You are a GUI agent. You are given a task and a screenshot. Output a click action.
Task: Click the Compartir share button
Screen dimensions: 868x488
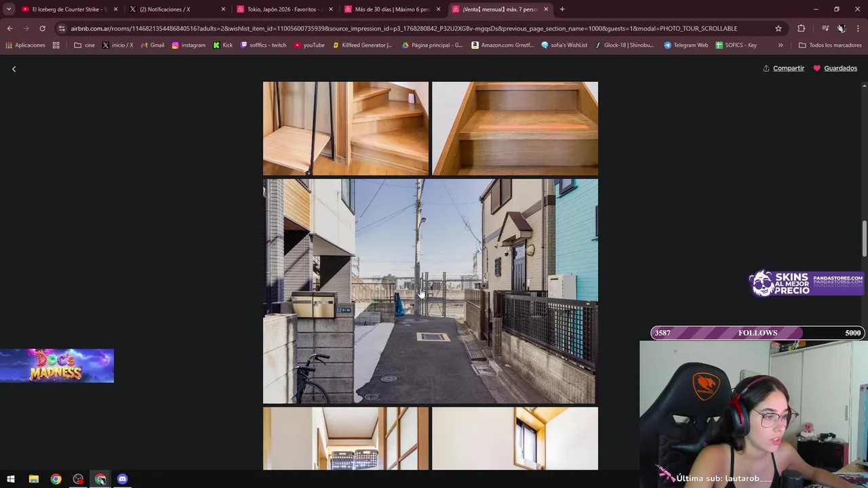pos(783,68)
